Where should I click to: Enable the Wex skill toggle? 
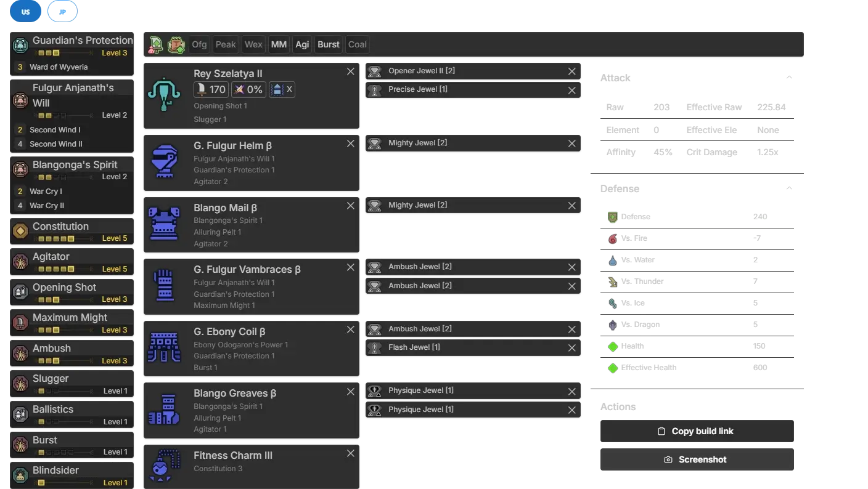coord(253,44)
